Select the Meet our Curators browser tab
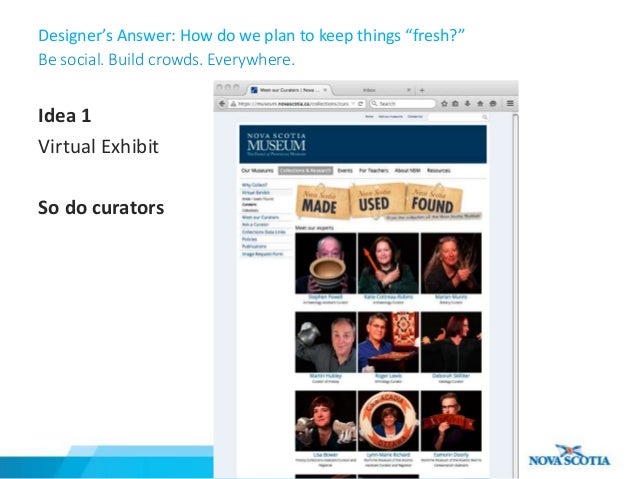 click(289, 90)
